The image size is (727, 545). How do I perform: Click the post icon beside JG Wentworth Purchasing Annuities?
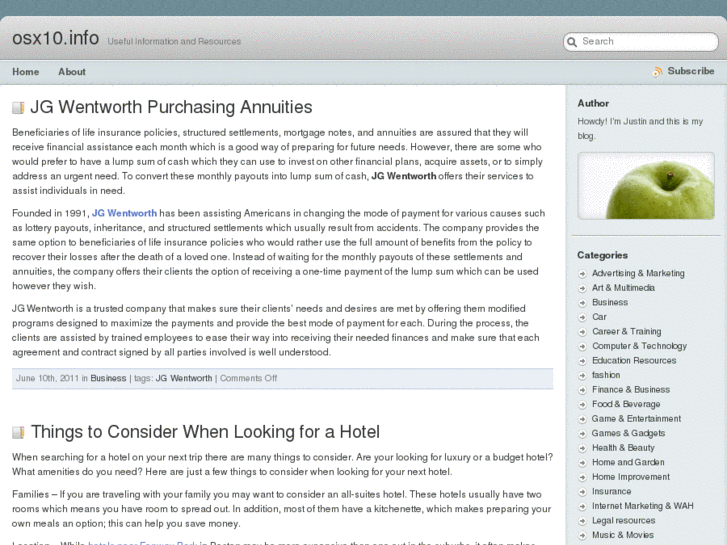pos(18,108)
